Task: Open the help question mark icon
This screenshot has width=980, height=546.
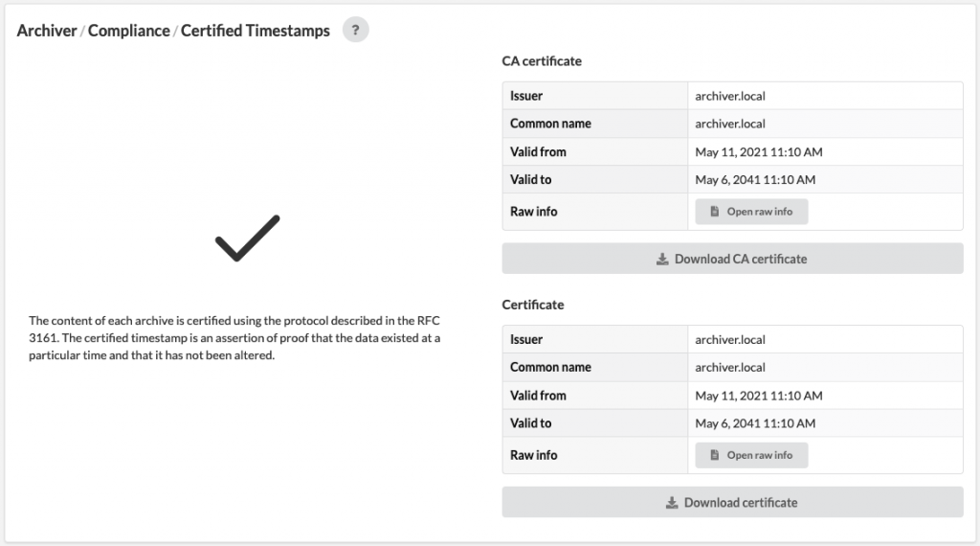Action: point(356,30)
